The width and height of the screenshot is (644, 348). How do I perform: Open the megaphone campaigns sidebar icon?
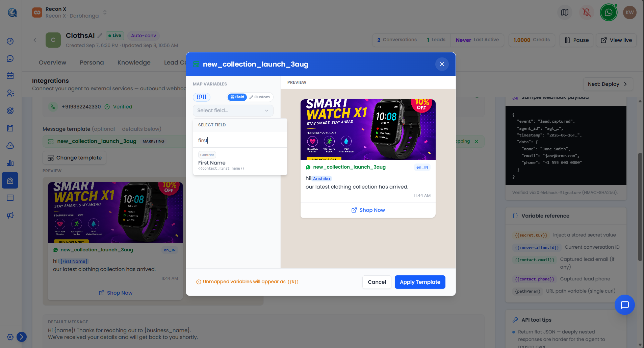10,215
